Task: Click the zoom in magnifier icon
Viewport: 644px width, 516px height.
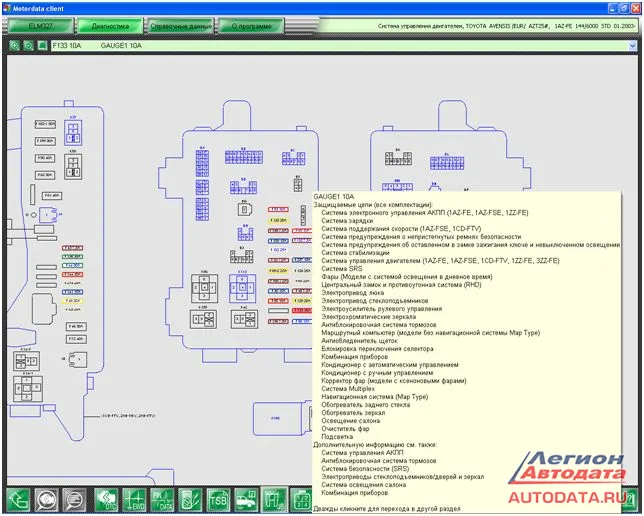Action: [x=14, y=46]
